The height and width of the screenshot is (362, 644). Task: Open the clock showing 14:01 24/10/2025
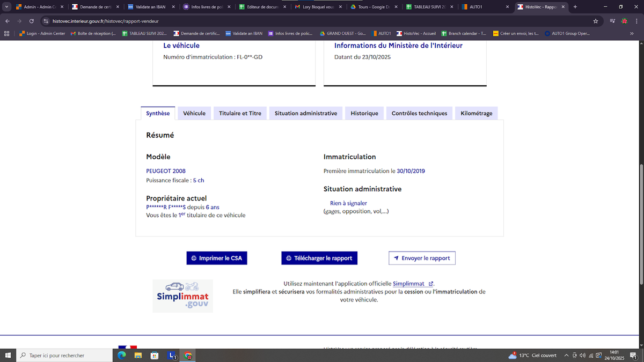point(615,355)
